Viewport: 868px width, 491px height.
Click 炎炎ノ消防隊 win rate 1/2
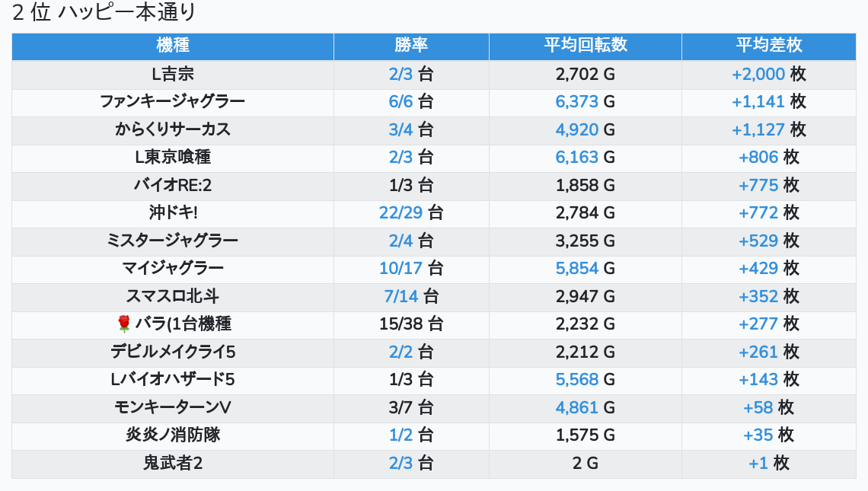[400, 435]
